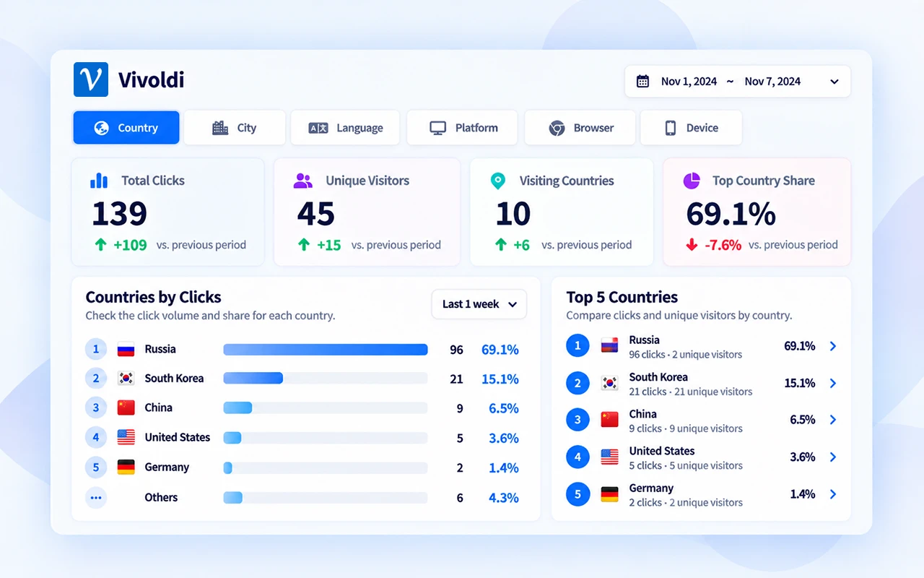Click the Unique Visitors people icon
Image resolution: width=924 pixels, height=578 pixels.
[x=303, y=181]
